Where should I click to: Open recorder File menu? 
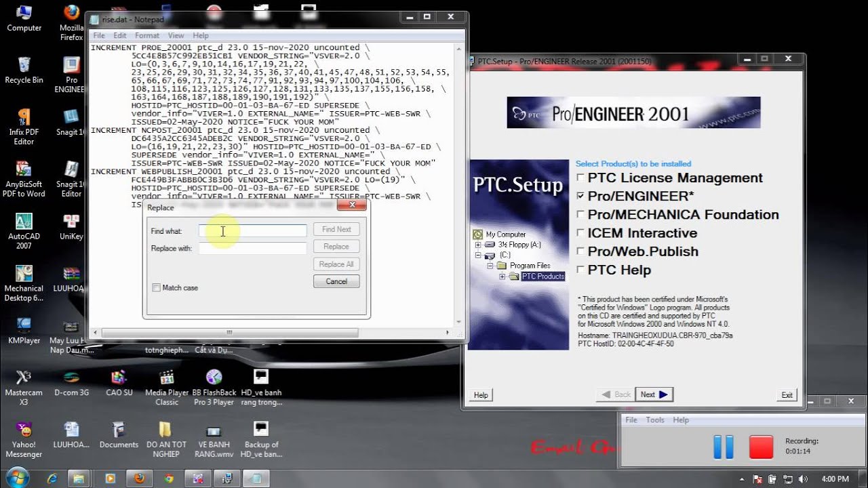coord(631,420)
